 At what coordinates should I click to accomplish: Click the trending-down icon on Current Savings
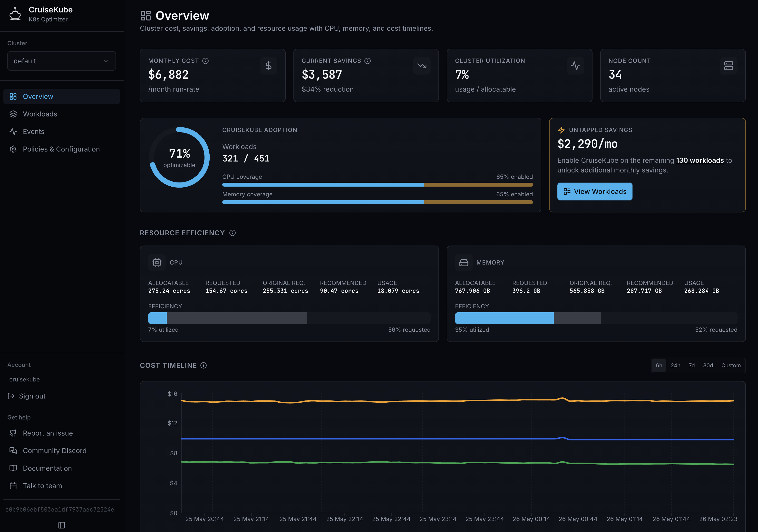click(422, 66)
